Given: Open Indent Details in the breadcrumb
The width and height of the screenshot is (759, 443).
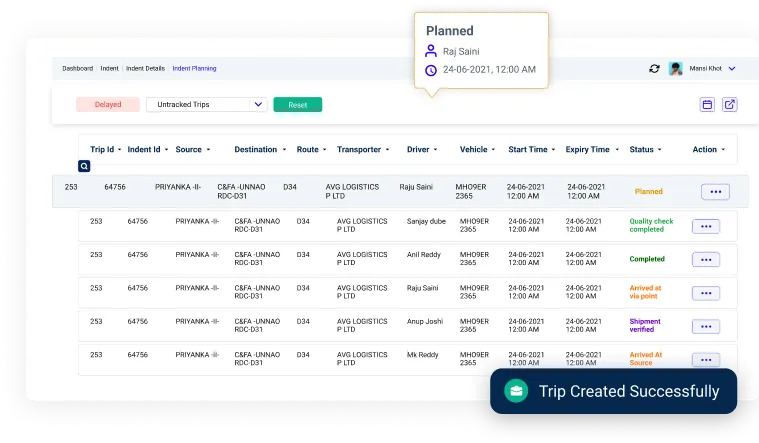Looking at the screenshot, I should [145, 69].
